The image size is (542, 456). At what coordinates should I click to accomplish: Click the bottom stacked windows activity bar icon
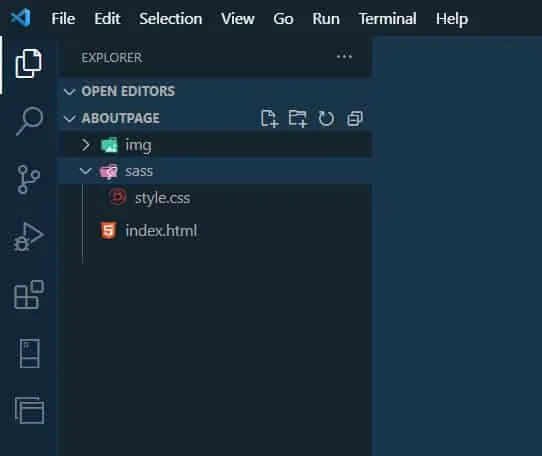[29, 410]
